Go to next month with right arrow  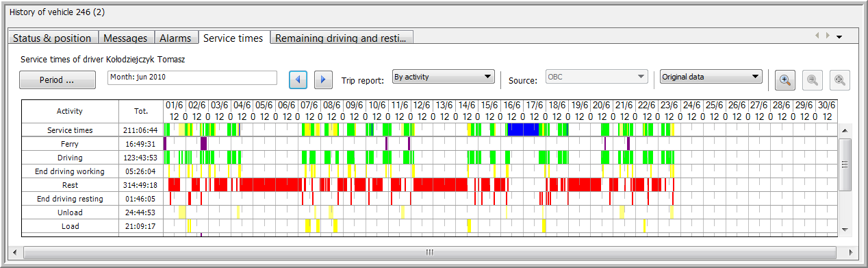(x=323, y=80)
